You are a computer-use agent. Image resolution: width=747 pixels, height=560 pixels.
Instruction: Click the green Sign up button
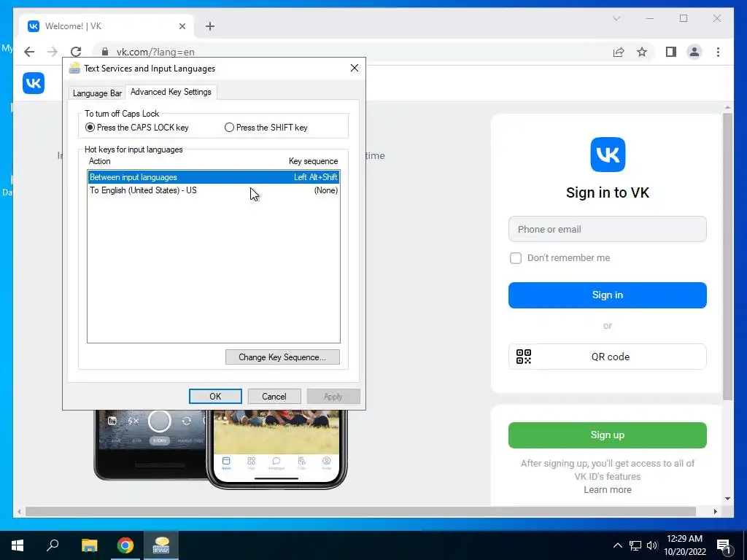pos(608,435)
